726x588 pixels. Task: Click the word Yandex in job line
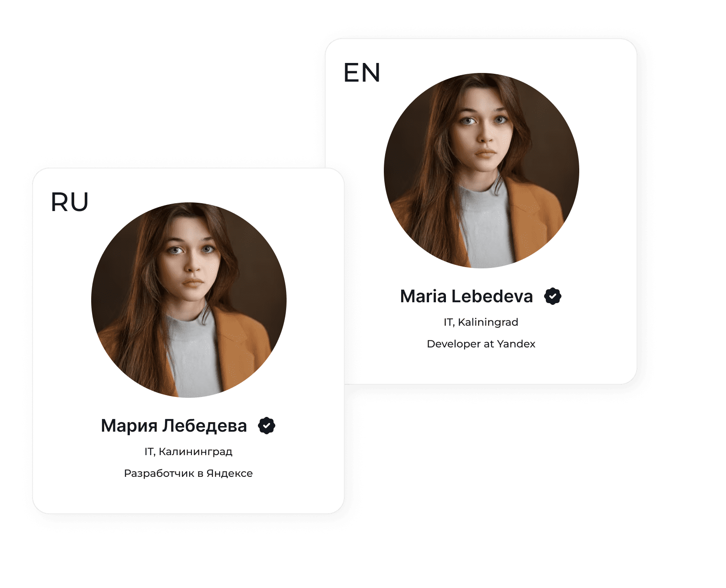point(516,344)
